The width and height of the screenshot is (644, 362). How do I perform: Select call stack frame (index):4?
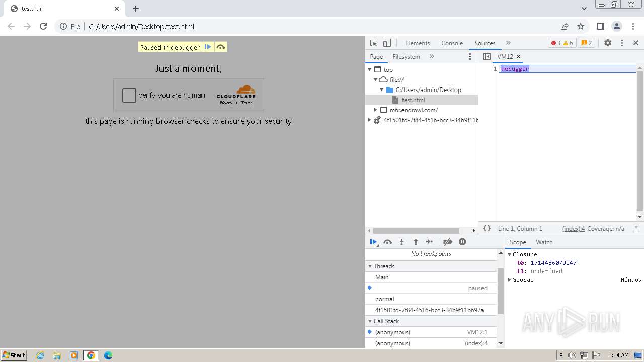click(x=431, y=343)
